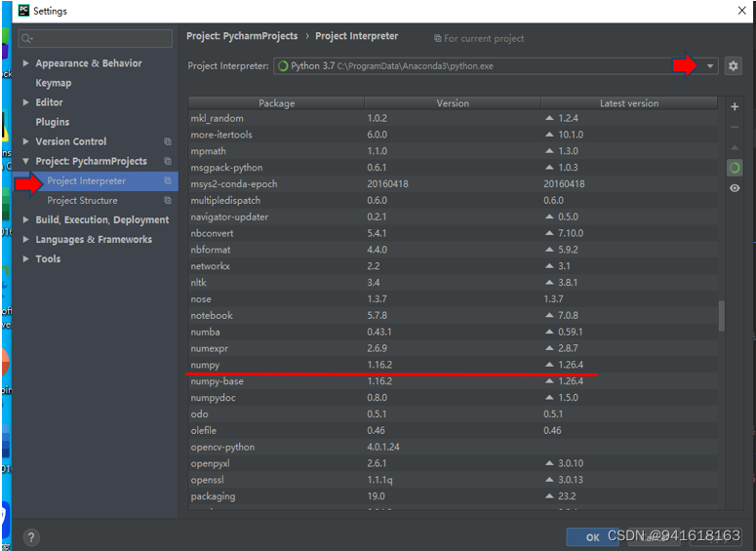Select the numpydoc package row
The height and width of the screenshot is (551, 756).
[453, 397]
